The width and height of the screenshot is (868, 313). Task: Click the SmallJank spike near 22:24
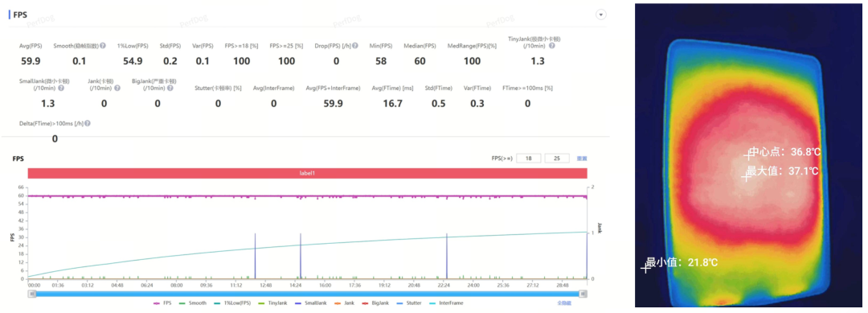click(x=447, y=256)
